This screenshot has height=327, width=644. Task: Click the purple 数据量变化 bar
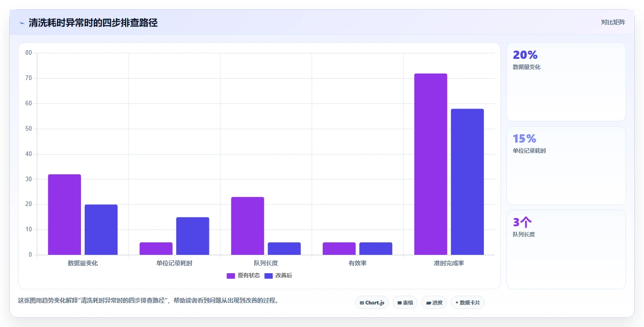64,214
